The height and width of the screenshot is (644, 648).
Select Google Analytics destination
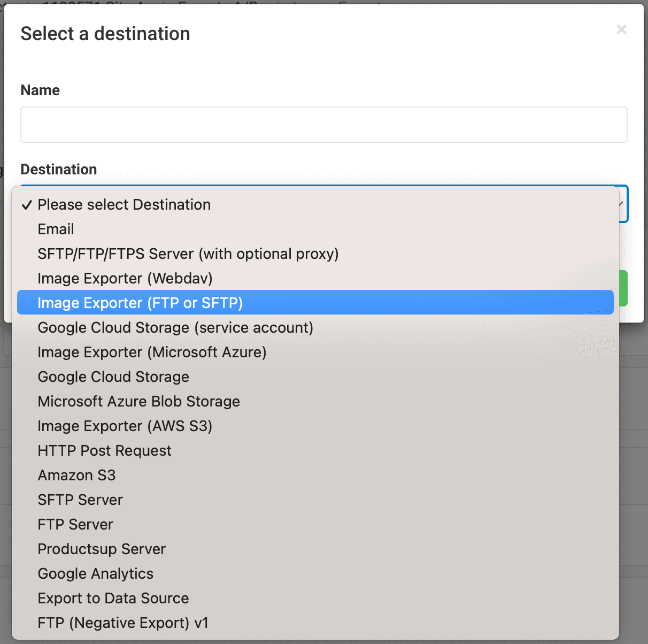point(95,574)
